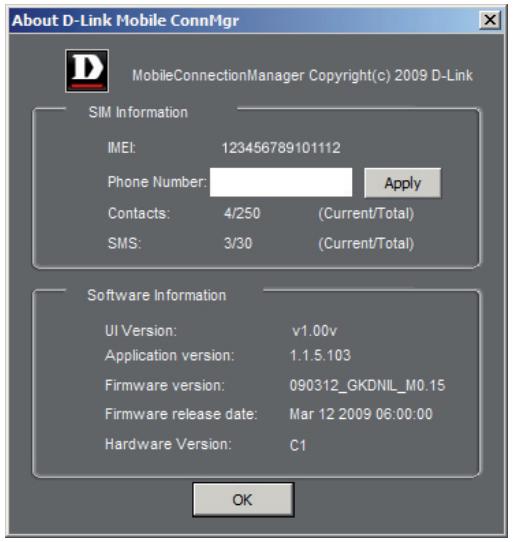Image resolution: width=515 pixels, height=542 pixels.
Task: Confirm the dialog with the OK button
Action: pos(243,499)
